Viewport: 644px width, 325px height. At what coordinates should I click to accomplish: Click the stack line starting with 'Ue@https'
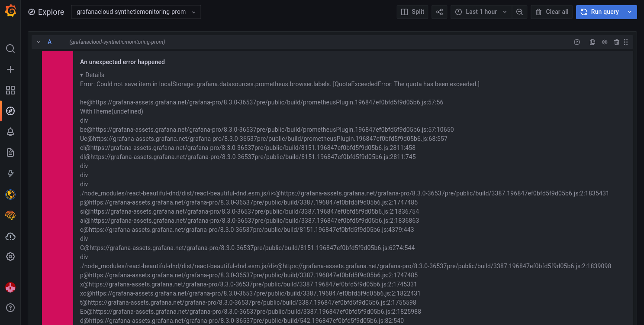coord(264,139)
